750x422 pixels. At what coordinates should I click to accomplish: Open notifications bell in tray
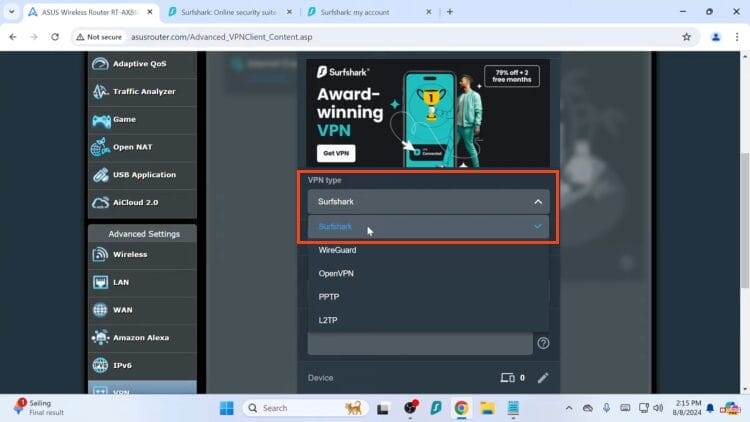[710, 408]
